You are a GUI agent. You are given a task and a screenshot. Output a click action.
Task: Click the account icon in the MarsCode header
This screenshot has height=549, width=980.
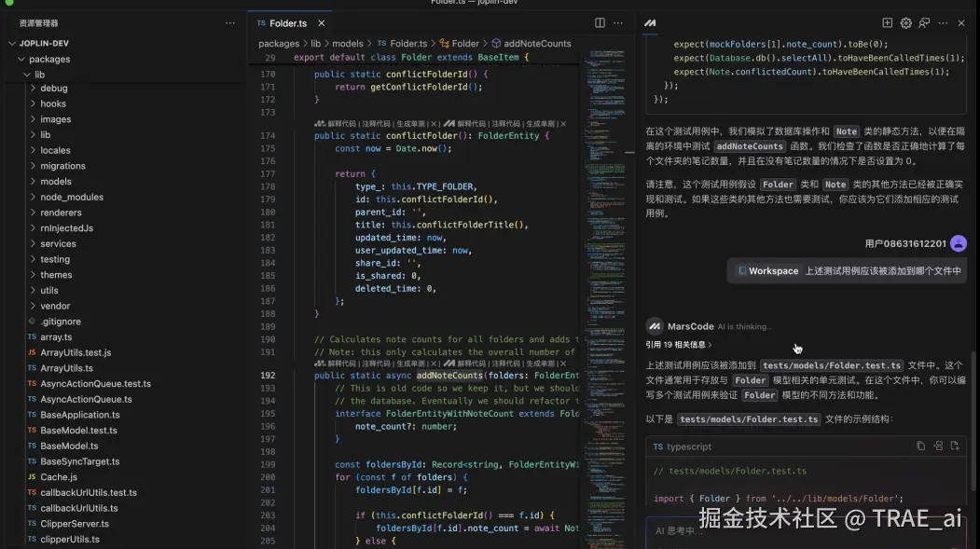point(922,22)
